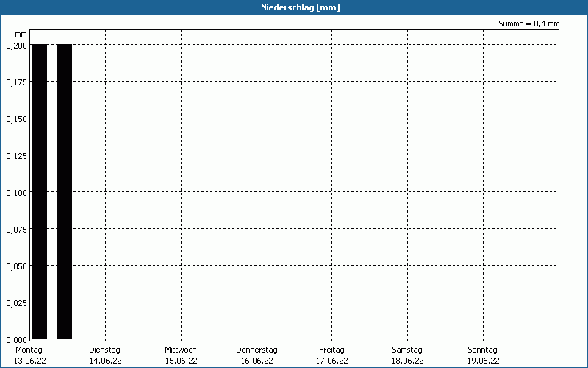The height and width of the screenshot is (368, 588).
Task: Click the 0,150 axis value
Action: click(x=16, y=119)
